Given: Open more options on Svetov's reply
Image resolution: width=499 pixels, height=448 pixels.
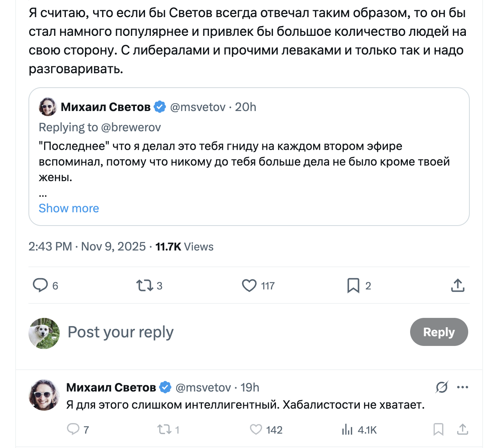Looking at the screenshot, I should 463,387.
